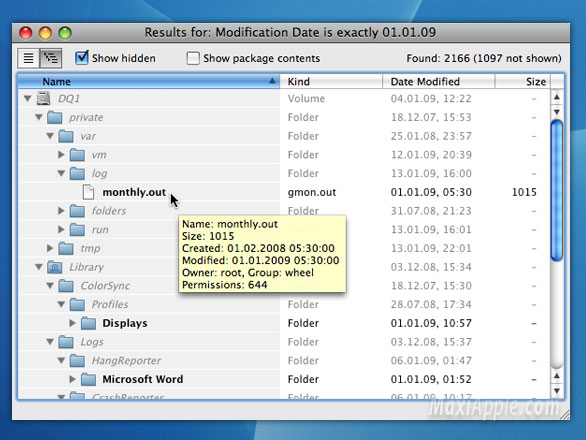Click the gmon.out kind cell

click(312, 192)
